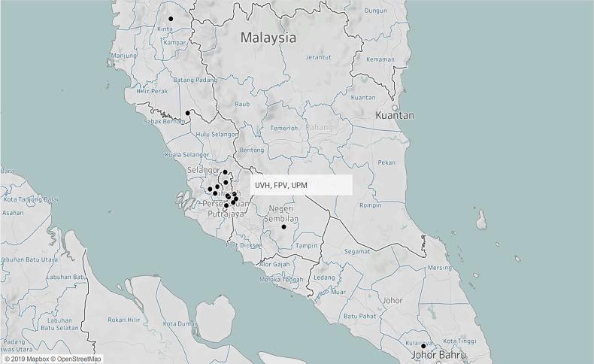Select the data point near Johor Bahru

point(423,346)
